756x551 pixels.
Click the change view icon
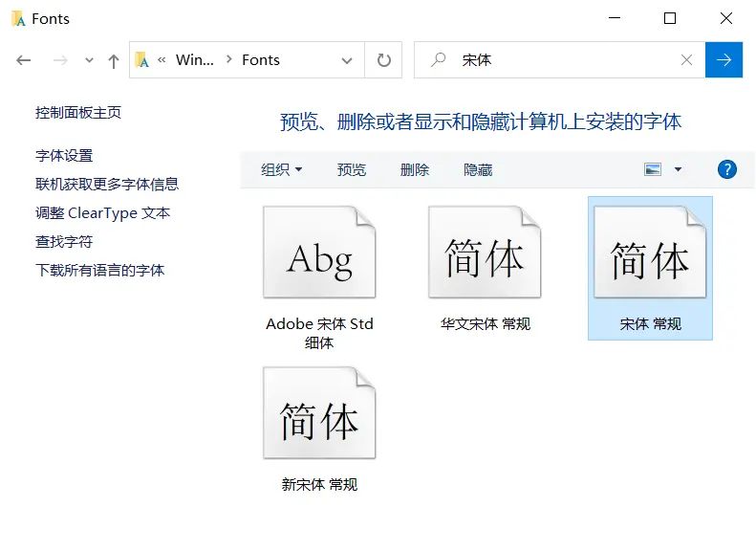click(x=653, y=169)
